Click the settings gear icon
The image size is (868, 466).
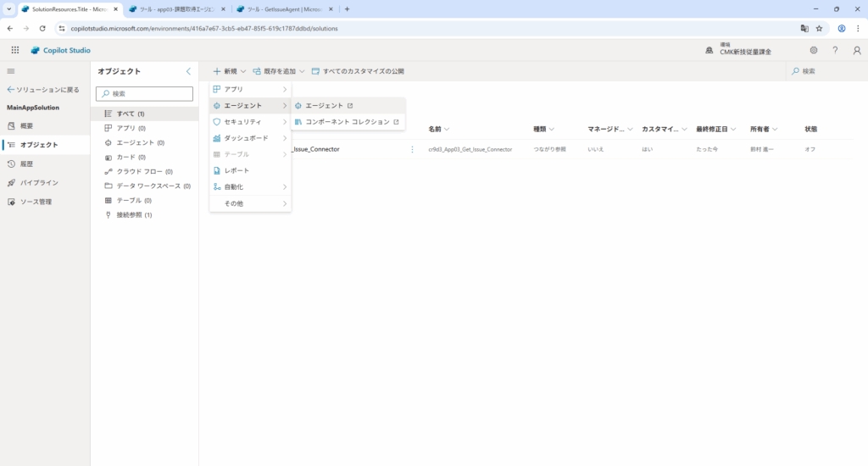pos(813,50)
